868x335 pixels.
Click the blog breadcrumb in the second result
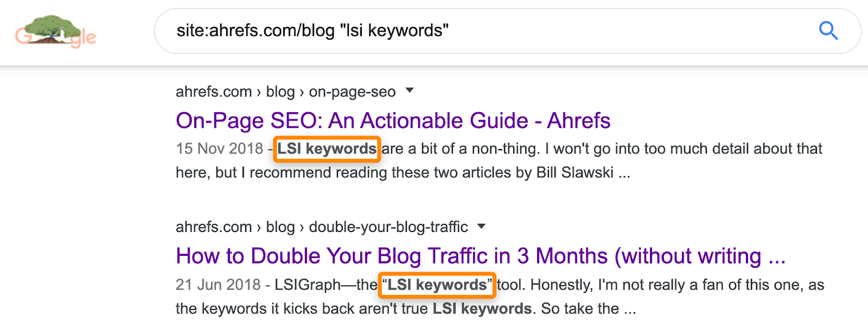click(x=280, y=227)
